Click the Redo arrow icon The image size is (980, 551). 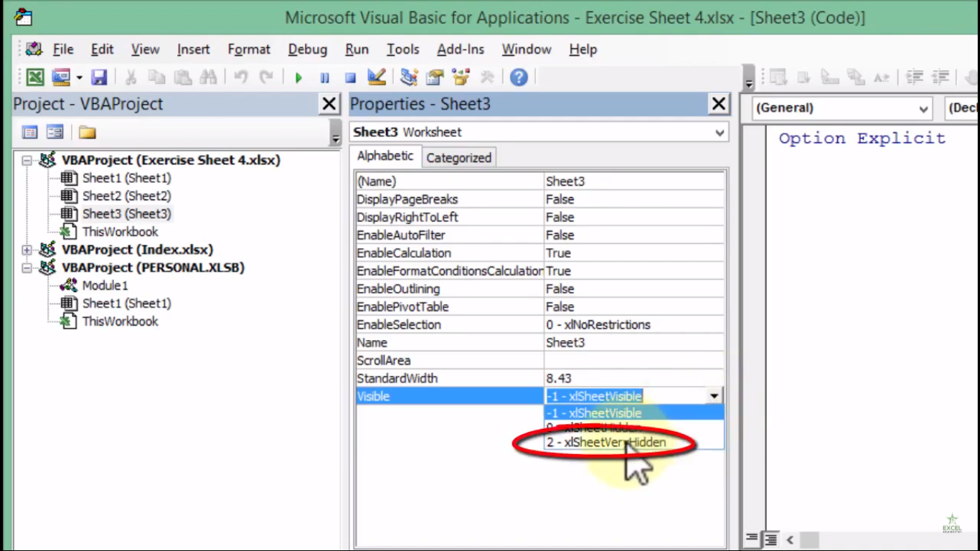(x=266, y=77)
